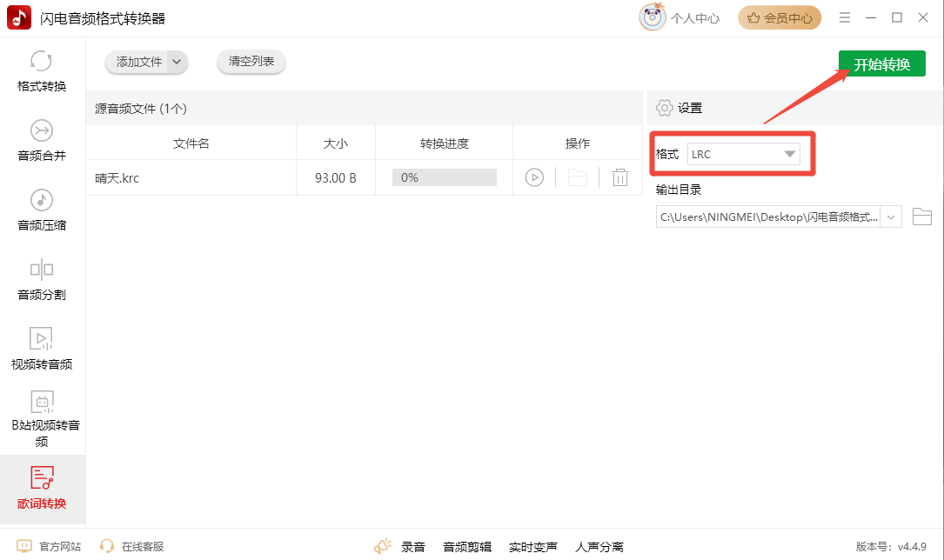Switch to 音频合并 sidebar tab
944x560 pixels.
click(42, 141)
